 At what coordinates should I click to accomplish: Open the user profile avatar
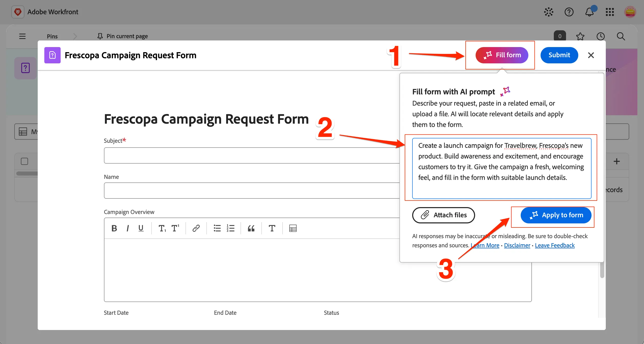coord(630,12)
